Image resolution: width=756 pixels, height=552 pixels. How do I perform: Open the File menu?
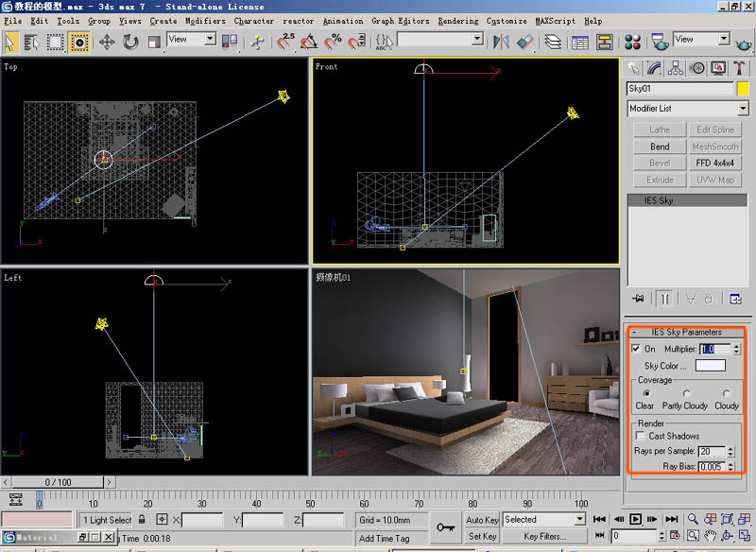point(13,21)
